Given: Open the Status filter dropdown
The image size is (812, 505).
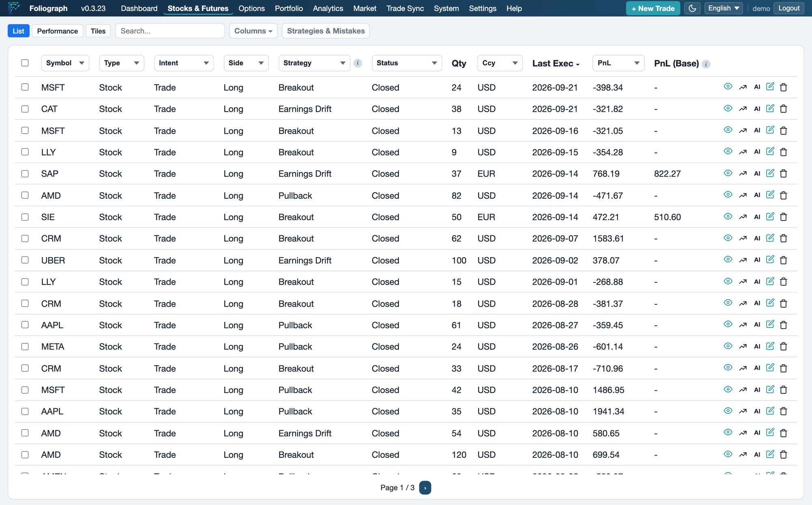Looking at the screenshot, I should coord(407,63).
